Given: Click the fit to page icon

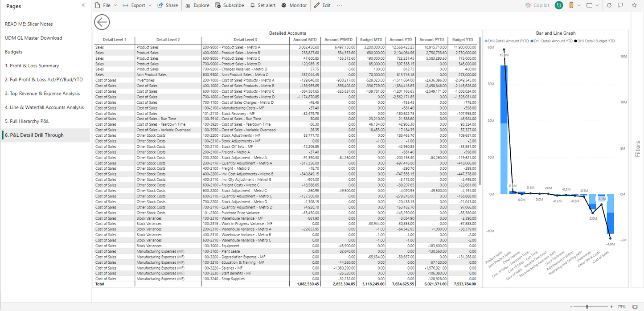Looking at the screenshot, I should tap(635, 307).
